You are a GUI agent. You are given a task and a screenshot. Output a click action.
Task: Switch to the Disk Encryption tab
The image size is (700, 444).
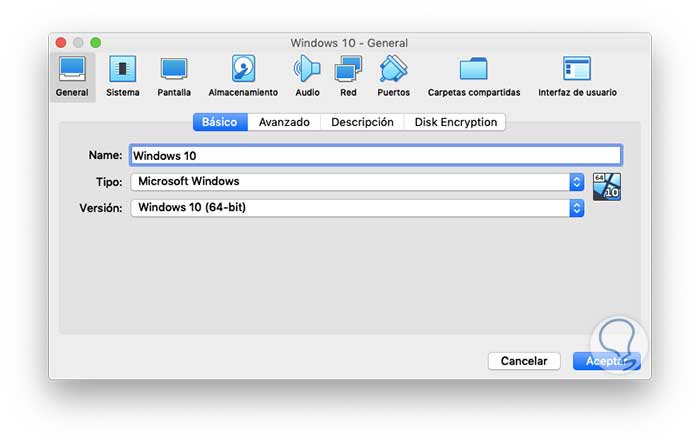tap(455, 122)
